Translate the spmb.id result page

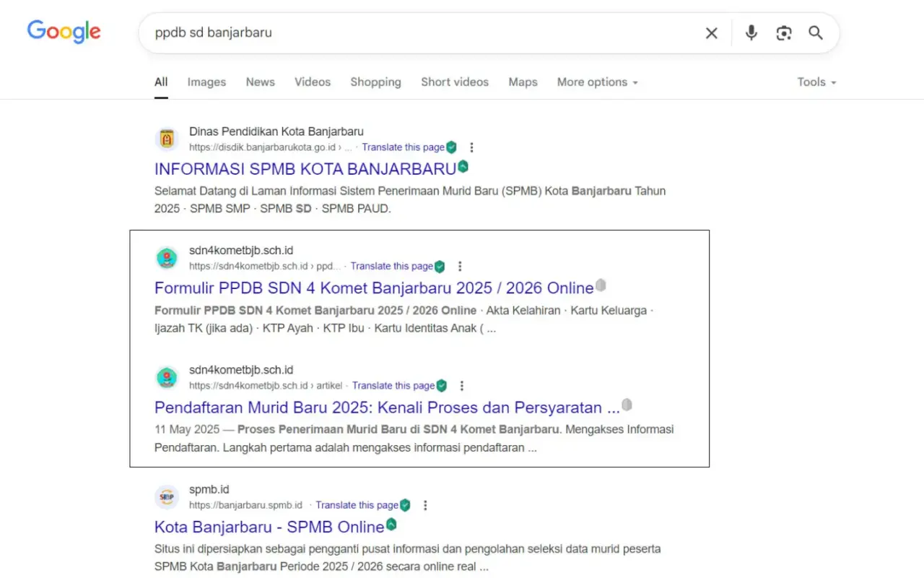357,505
